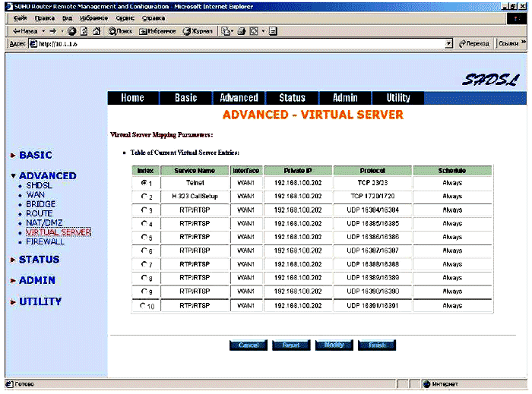Expand the UTILITY sidebar section
532x394 pixels.
(40, 301)
